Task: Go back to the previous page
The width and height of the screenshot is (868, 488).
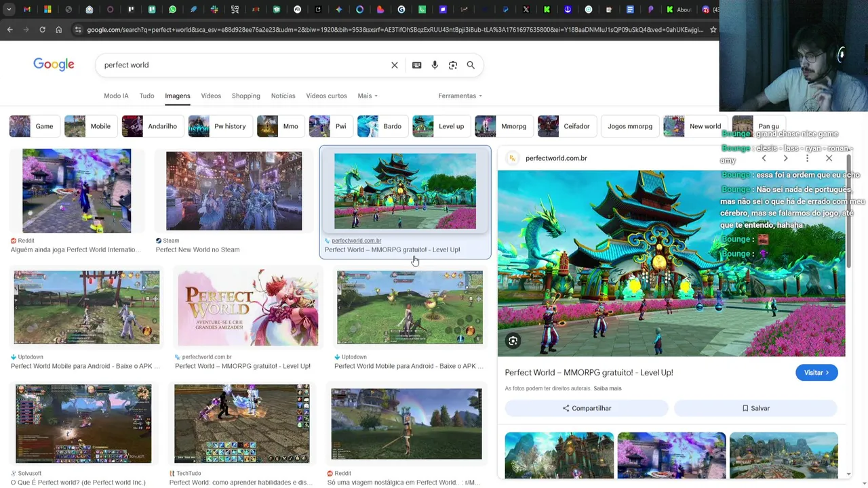Action: 9,30
